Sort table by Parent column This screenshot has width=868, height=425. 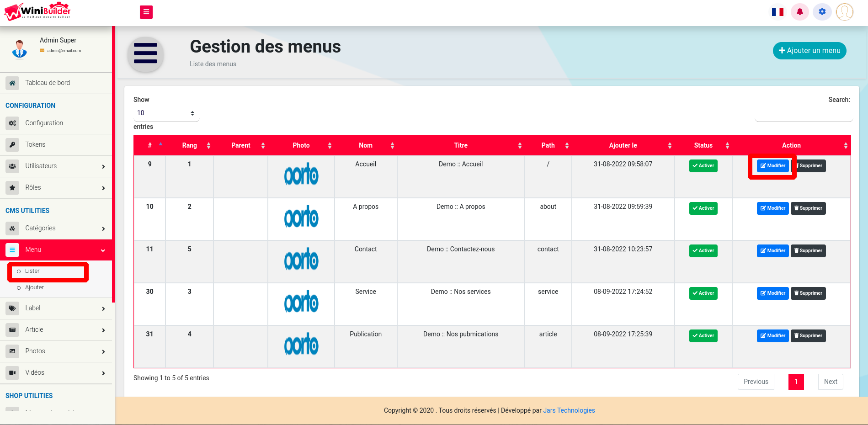pyautogui.click(x=241, y=145)
